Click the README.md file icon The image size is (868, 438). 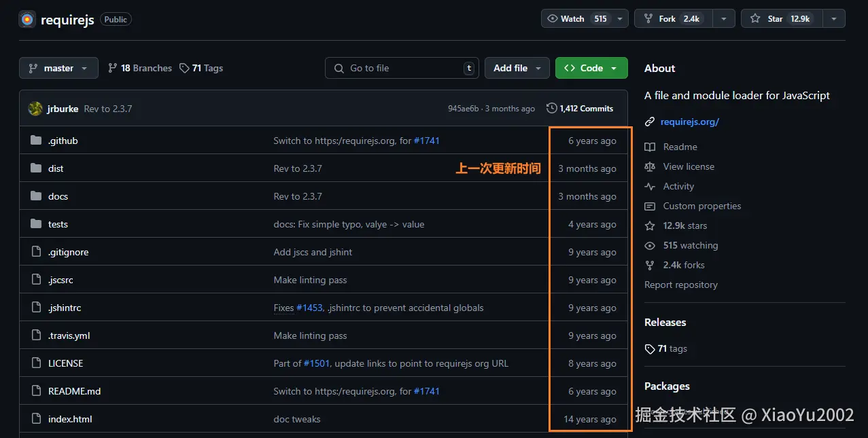pyautogui.click(x=36, y=391)
